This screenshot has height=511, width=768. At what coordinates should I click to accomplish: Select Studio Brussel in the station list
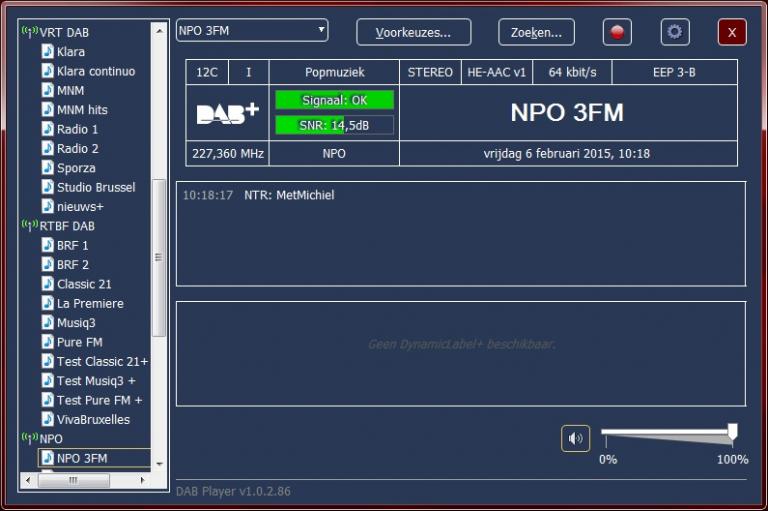tap(95, 187)
